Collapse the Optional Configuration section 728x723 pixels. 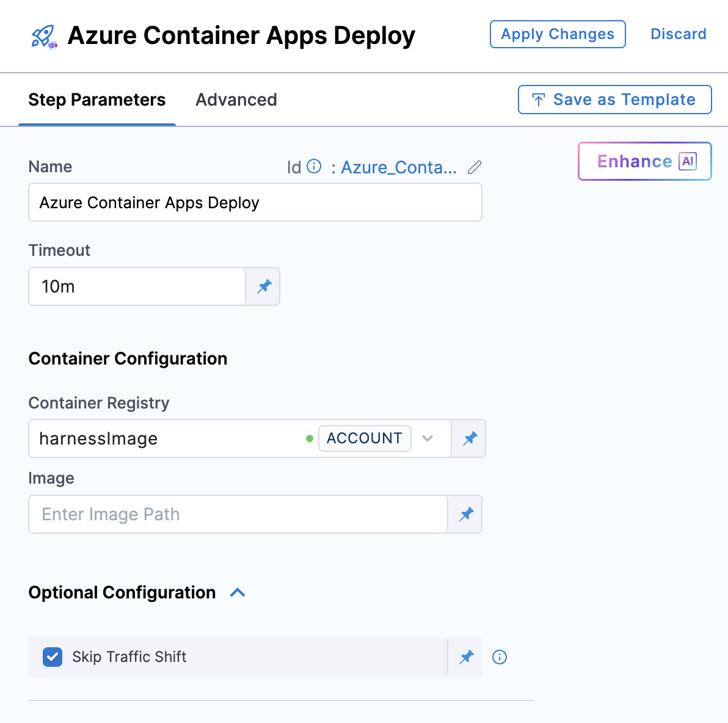pyautogui.click(x=238, y=592)
